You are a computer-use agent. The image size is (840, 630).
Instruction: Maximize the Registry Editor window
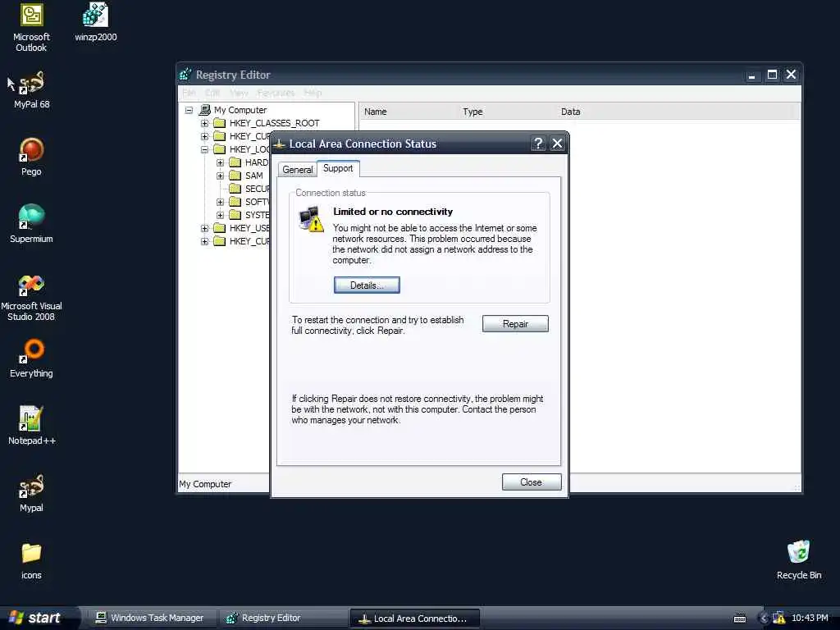click(x=772, y=75)
